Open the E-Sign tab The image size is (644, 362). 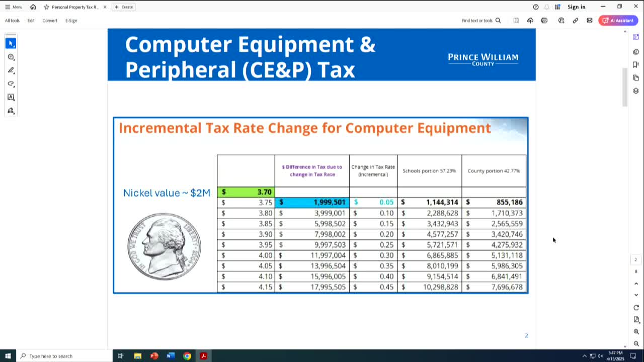(x=71, y=21)
